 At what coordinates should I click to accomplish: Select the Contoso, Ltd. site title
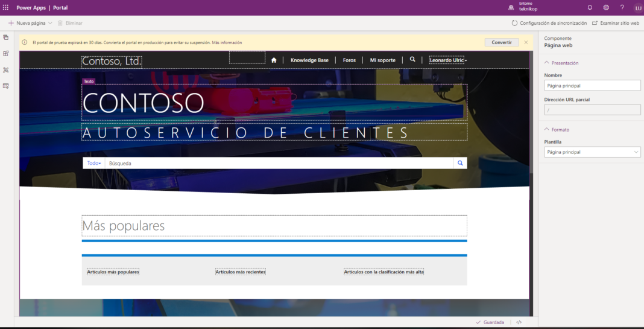112,62
